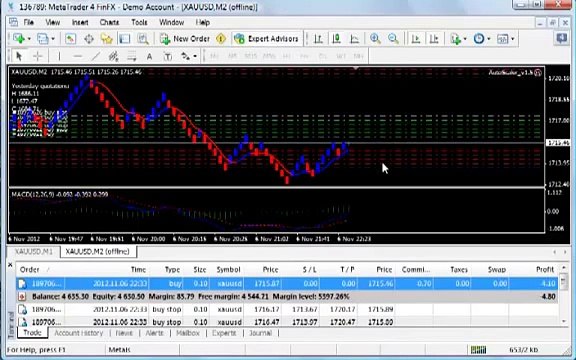This screenshot has width=576, height=360.
Task: Toggle chart Auto Scroll
Action: [x=416, y=38]
